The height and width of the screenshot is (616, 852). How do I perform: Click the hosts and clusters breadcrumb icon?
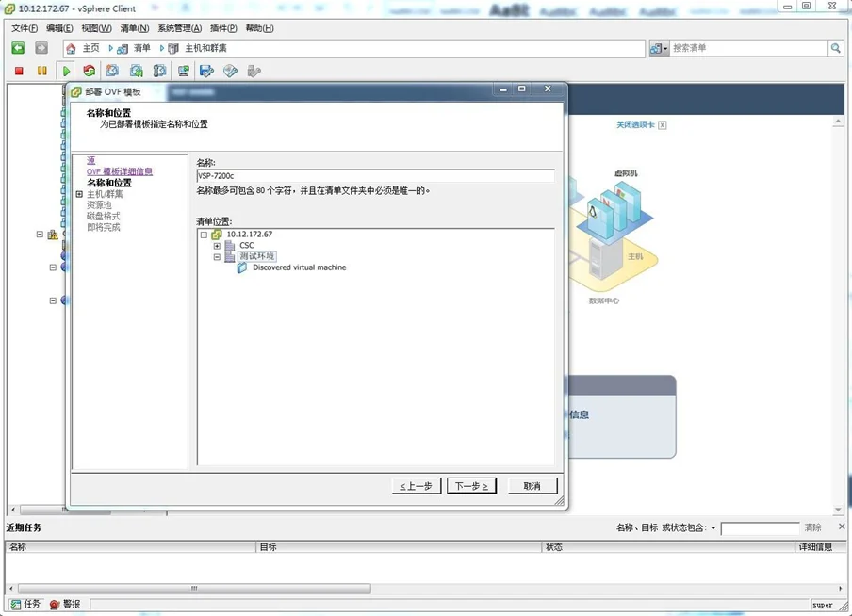(173, 49)
